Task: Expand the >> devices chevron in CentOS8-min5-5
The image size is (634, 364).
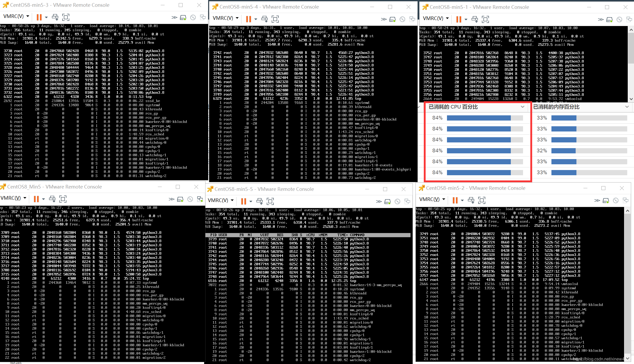Action: click(x=379, y=202)
